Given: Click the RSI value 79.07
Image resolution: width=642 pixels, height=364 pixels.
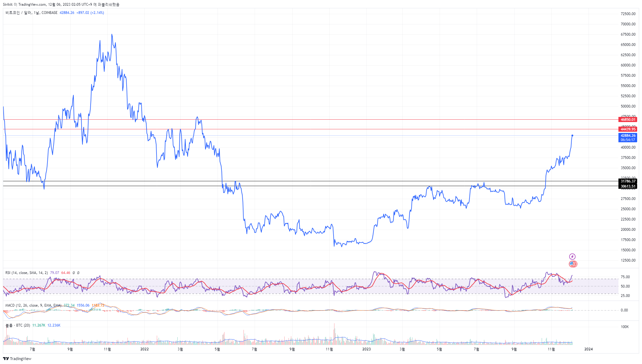Looking at the screenshot, I should click(54, 273).
